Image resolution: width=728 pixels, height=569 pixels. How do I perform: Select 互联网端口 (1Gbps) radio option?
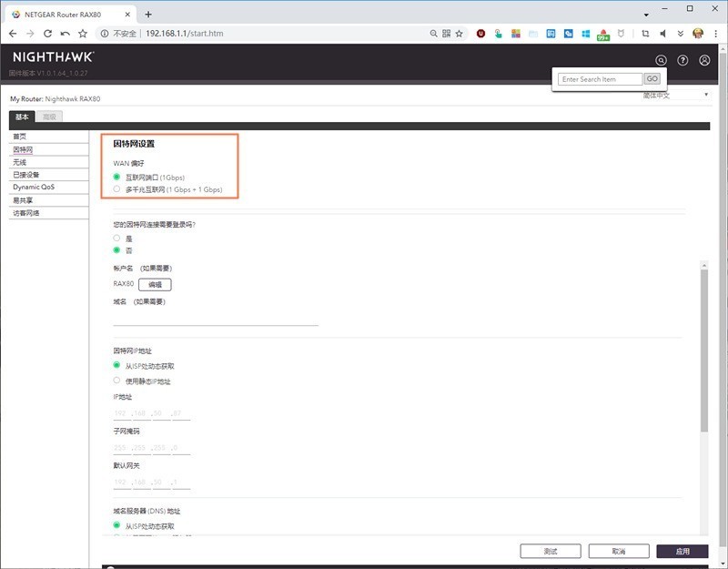(116, 177)
